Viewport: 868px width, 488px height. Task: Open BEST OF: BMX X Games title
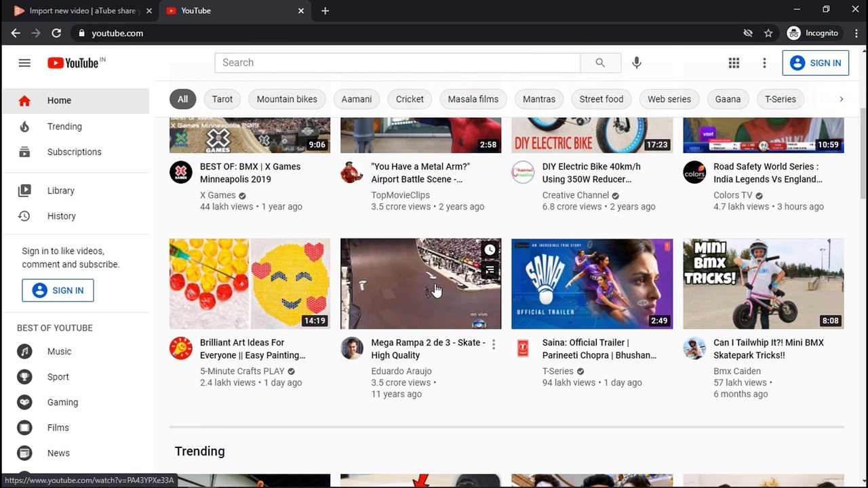(250, 173)
